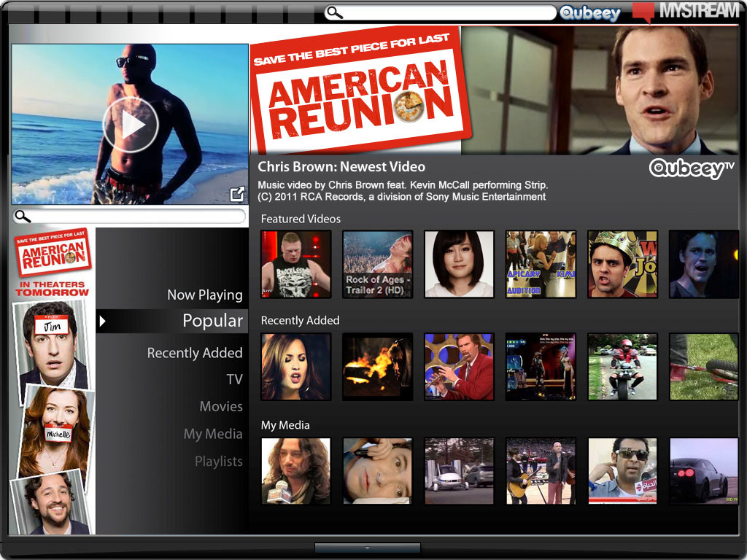Open the Audition dance featured video
Screen dimensions: 747x560
click(x=541, y=264)
